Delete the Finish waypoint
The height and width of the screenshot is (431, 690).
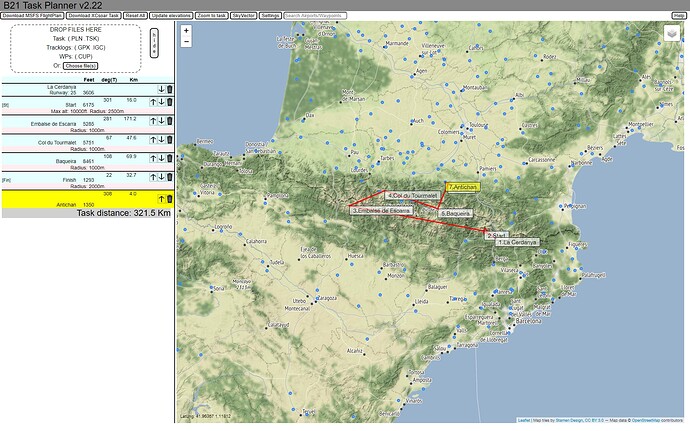tap(169, 177)
